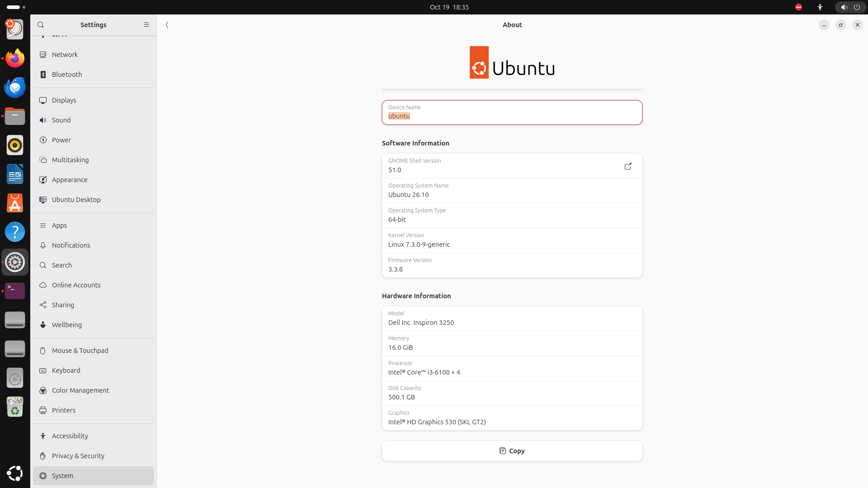Open Color Management settings
868x488 pixels.
(x=94, y=390)
